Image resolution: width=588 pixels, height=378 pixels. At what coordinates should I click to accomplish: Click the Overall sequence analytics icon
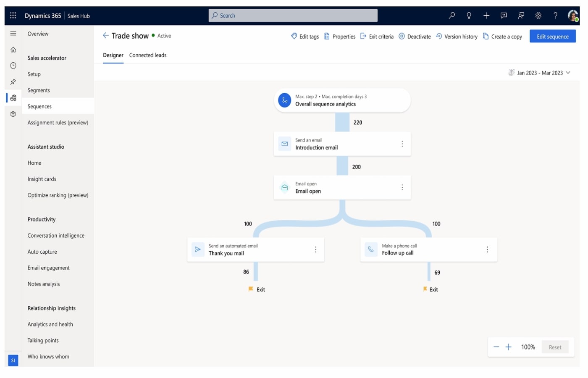(284, 100)
